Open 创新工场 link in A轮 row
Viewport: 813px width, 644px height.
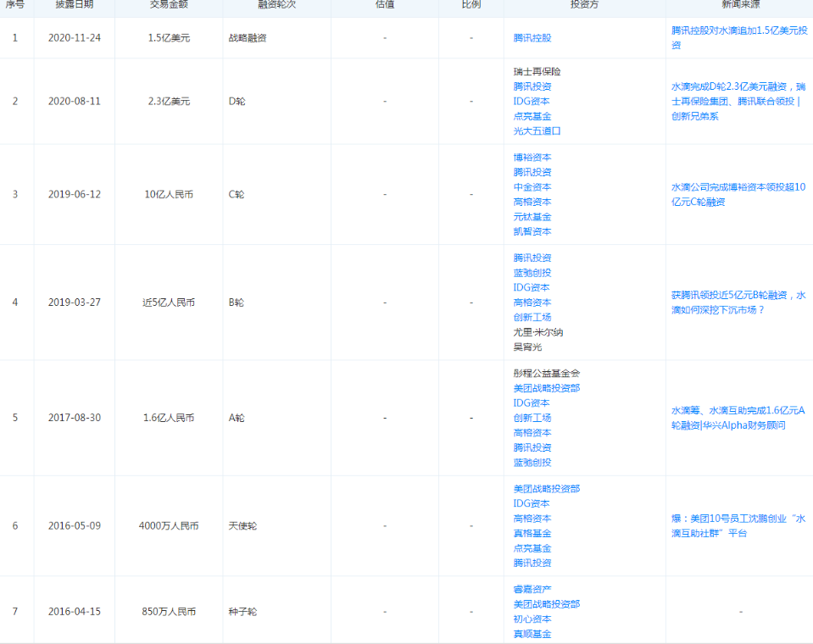pyautogui.click(x=532, y=418)
